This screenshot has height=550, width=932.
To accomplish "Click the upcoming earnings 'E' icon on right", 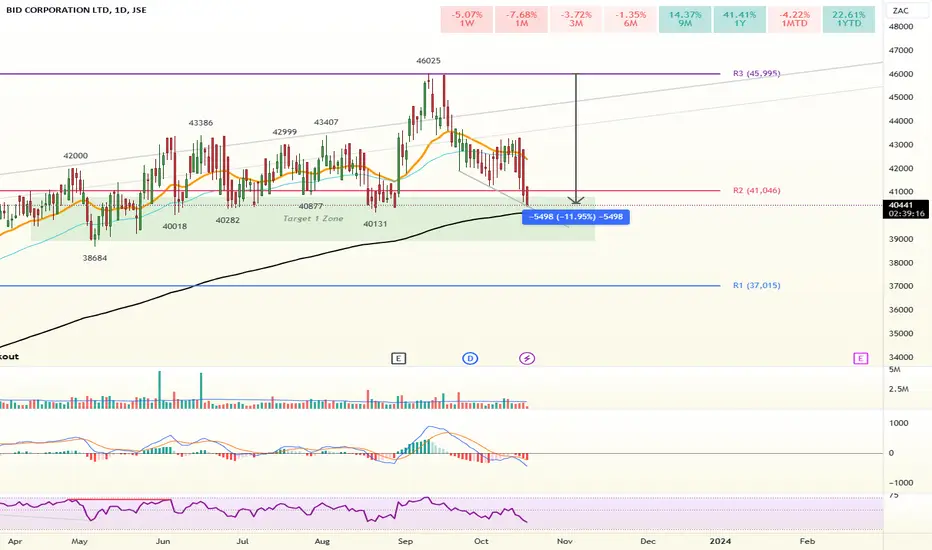I will pyautogui.click(x=861, y=359).
